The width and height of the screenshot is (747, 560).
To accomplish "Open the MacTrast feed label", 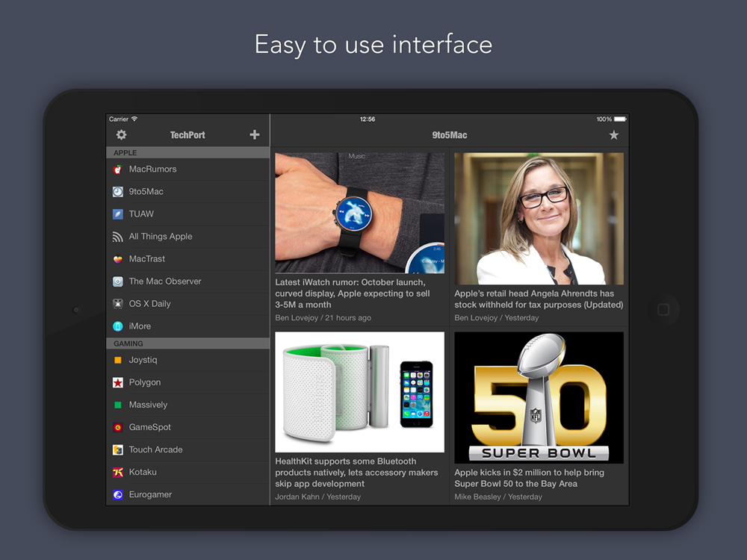I will coord(146,258).
